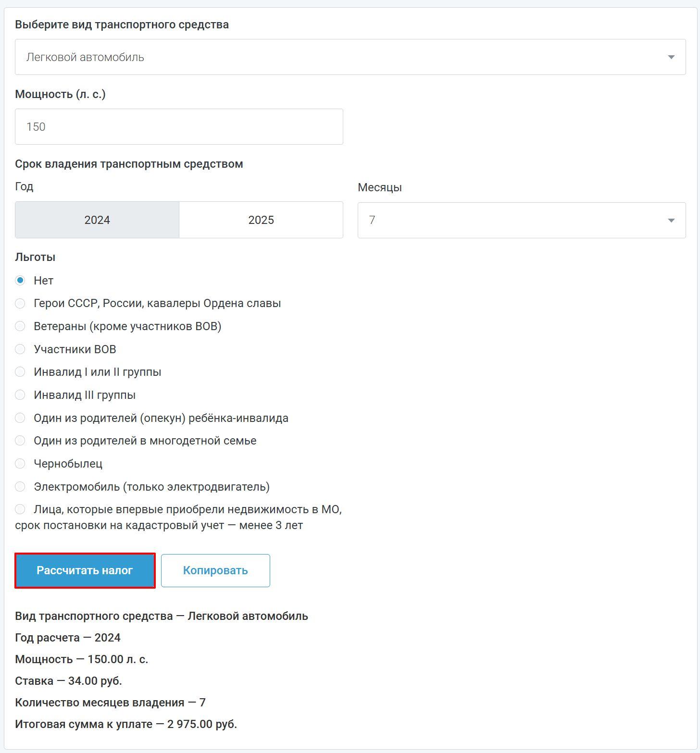Choose 'Герои СССР, России' benefit option

(20, 304)
